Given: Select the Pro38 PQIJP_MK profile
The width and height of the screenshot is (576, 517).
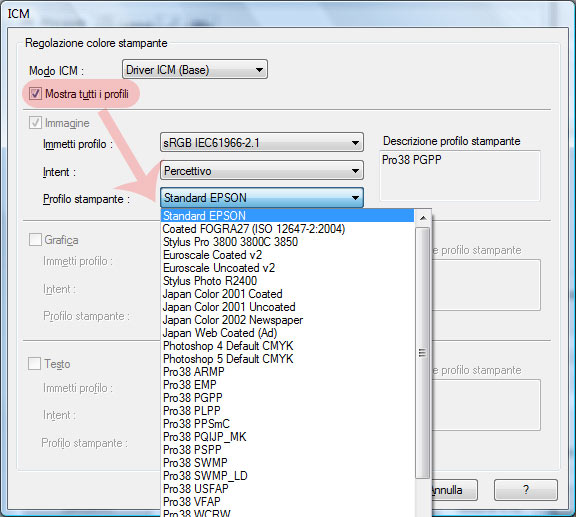Looking at the screenshot, I should pos(288,437).
